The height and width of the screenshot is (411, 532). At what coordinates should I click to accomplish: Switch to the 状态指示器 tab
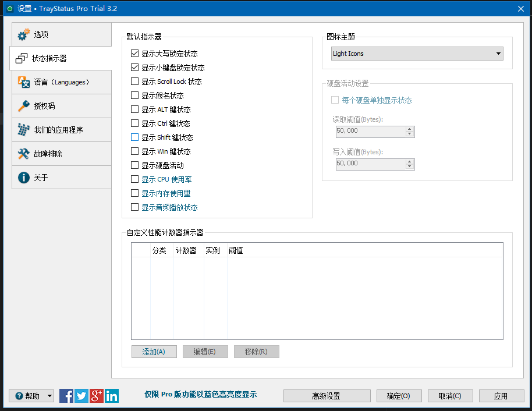(x=61, y=58)
